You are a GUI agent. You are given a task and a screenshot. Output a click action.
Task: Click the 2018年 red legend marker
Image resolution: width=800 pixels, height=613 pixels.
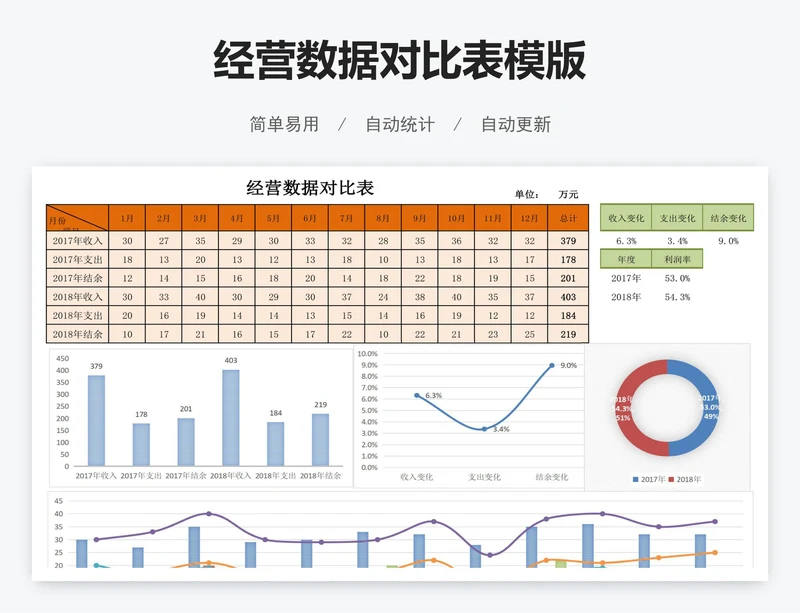(671, 480)
